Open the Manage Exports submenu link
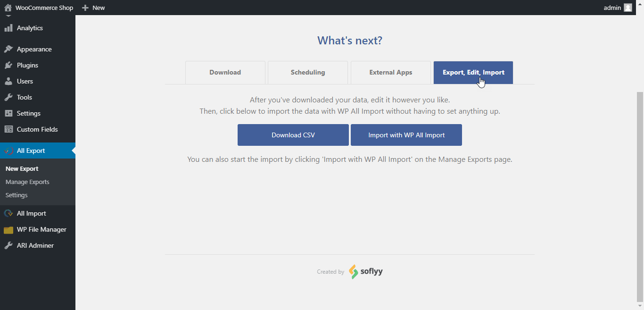This screenshot has width=644, height=310. (x=27, y=182)
